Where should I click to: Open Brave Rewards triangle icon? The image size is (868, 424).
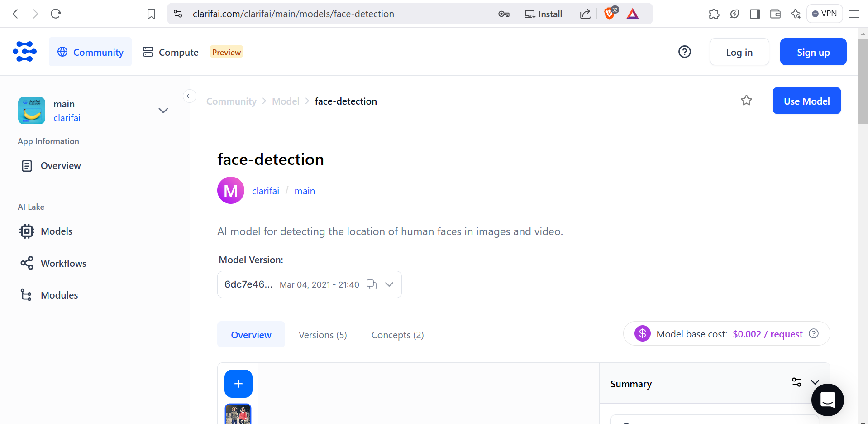(x=633, y=14)
